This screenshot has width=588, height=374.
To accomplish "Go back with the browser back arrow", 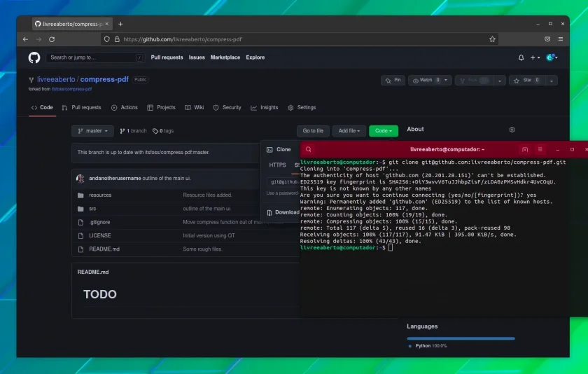I will pyautogui.click(x=25, y=39).
